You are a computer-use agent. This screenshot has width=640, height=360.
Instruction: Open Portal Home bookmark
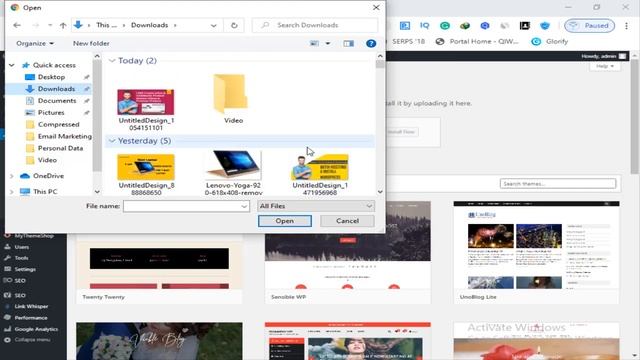click(x=477, y=41)
